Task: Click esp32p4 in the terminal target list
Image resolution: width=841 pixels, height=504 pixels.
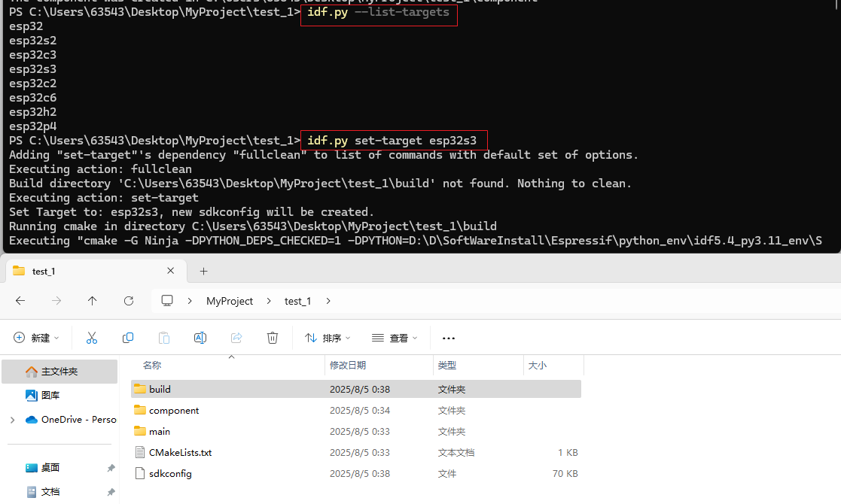Action: point(32,126)
